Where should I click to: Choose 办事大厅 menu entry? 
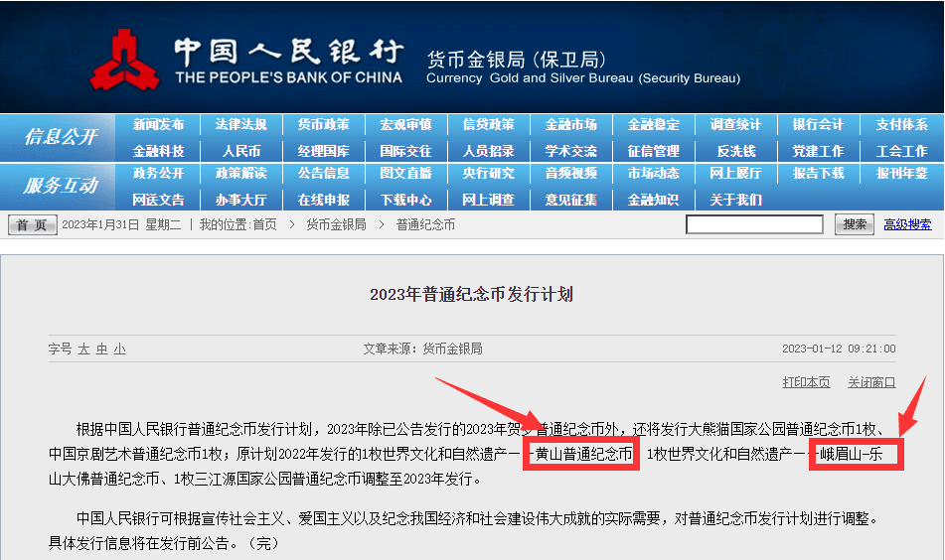pyautogui.click(x=241, y=200)
